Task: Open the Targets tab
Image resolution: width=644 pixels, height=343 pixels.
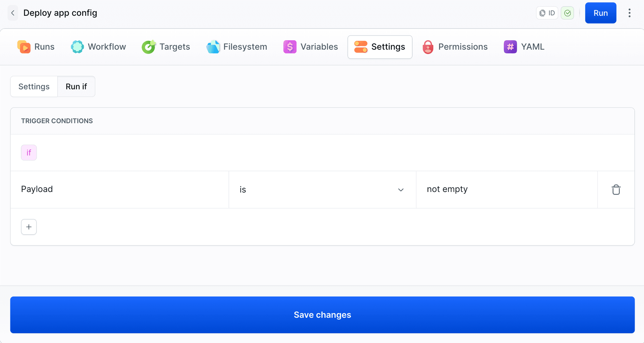Action: 166,47
